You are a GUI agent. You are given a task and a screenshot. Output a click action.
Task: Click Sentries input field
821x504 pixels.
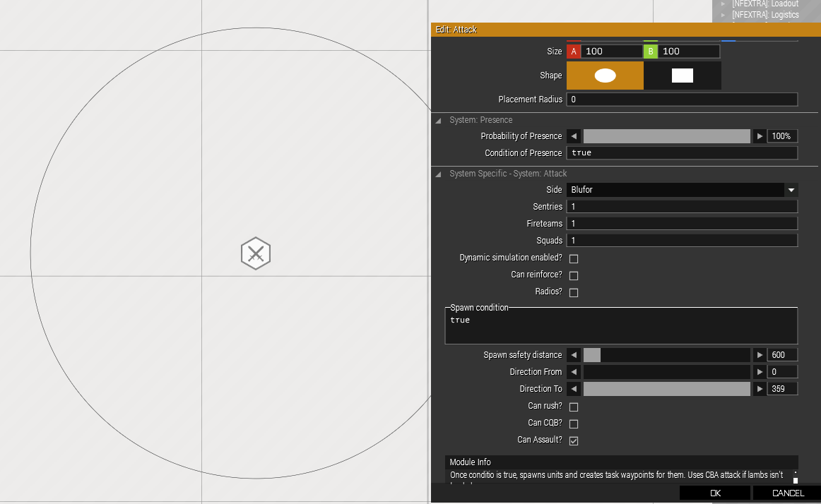(682, 207)
